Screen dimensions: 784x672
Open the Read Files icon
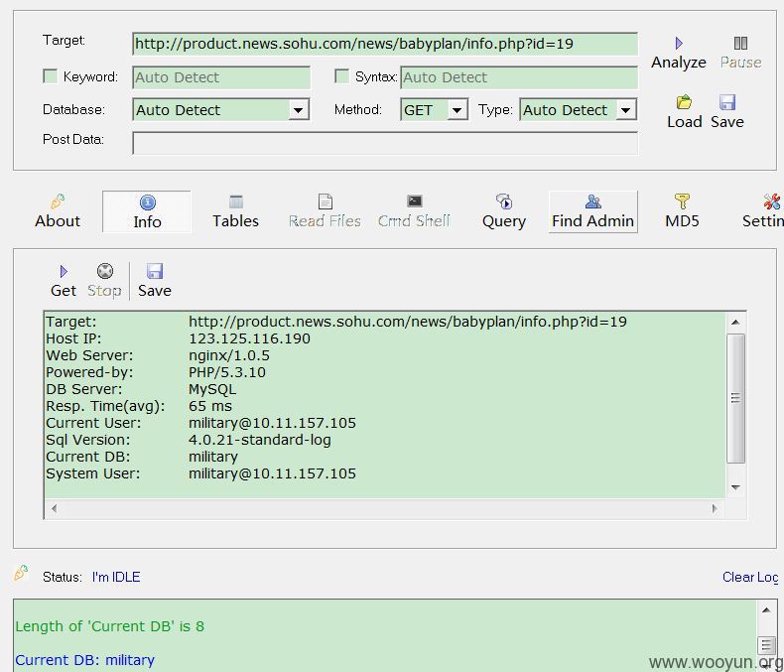pos(325,202)
